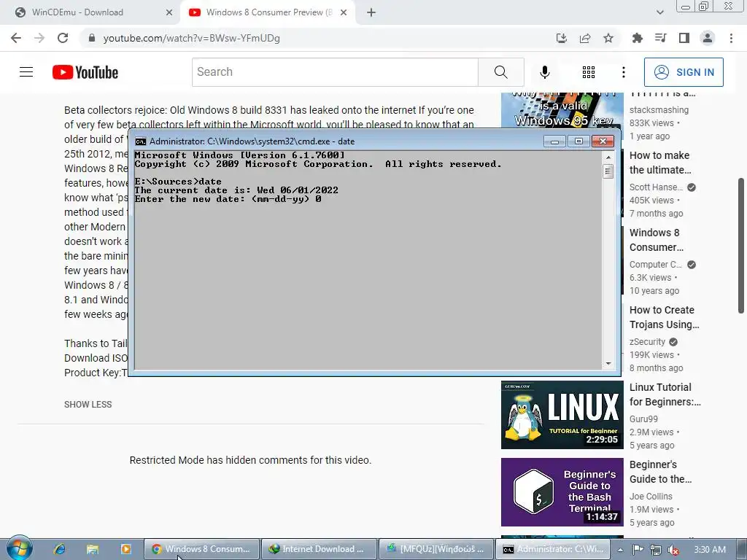
Task: Open the install app icon in address bar
Action: pos(562,38)
